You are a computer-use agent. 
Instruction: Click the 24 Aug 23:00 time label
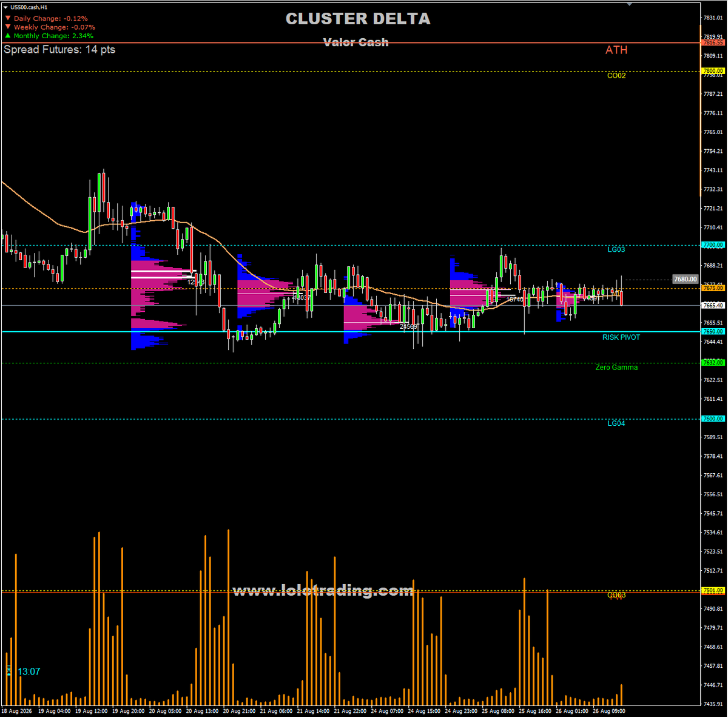(462, 711)
